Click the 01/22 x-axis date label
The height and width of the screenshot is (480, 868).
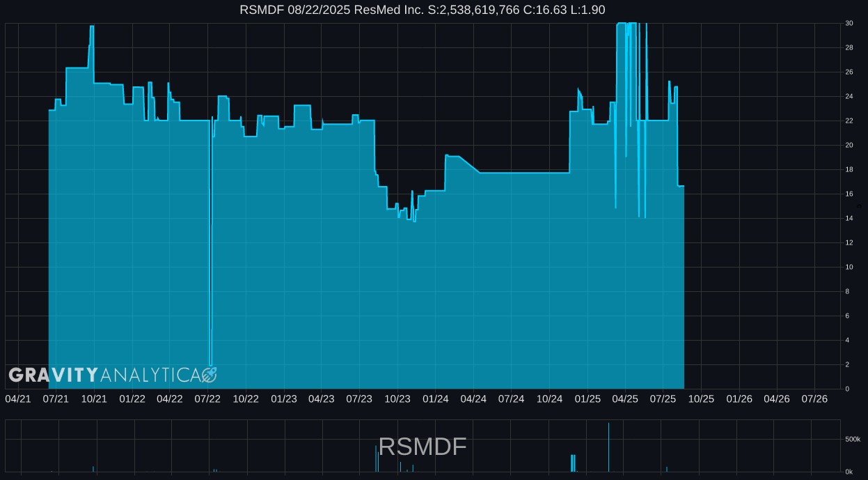click(x=132, y=398)
